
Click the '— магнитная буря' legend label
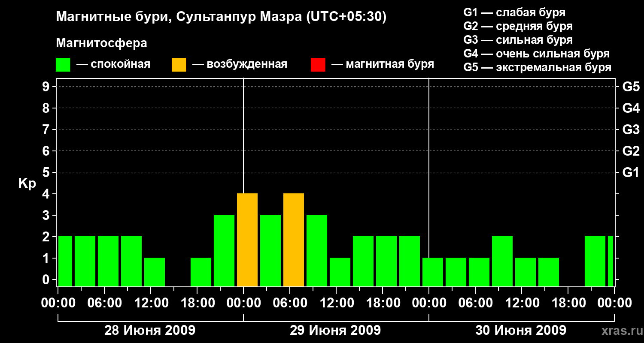point(383,64)
